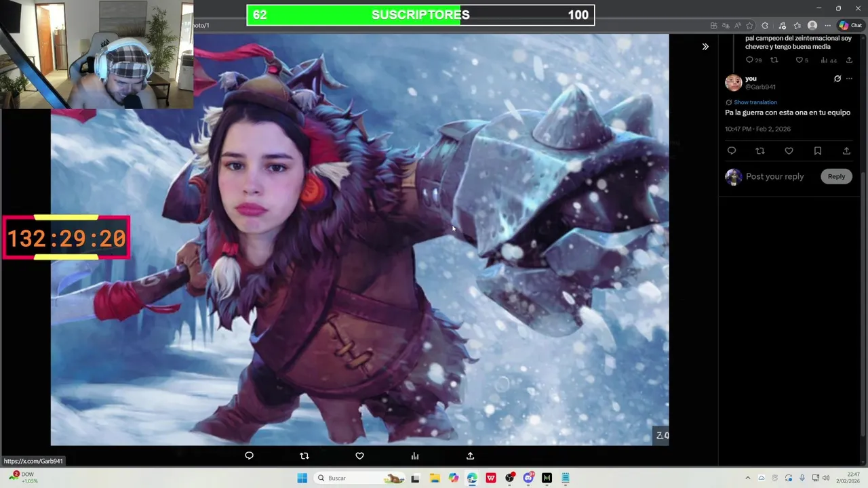Open the @Garb941 handle link
This screenshot has height=488, width=868.
pos(760,87)
